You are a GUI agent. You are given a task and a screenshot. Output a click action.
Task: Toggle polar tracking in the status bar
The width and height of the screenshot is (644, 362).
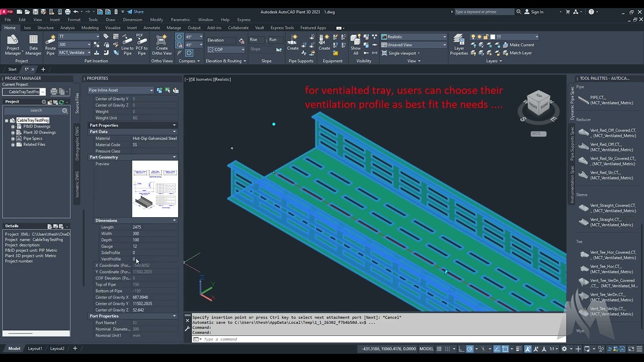[x=470, y=348]
